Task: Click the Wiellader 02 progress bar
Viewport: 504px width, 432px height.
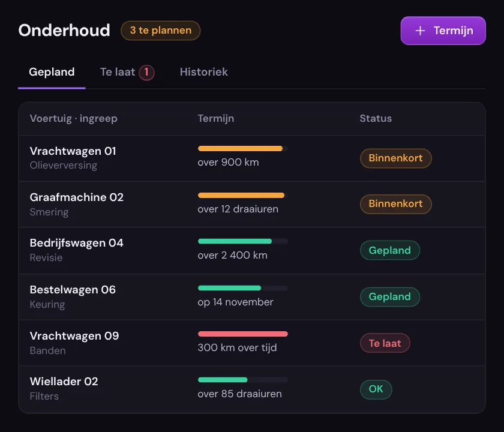Action: [242, 380]
